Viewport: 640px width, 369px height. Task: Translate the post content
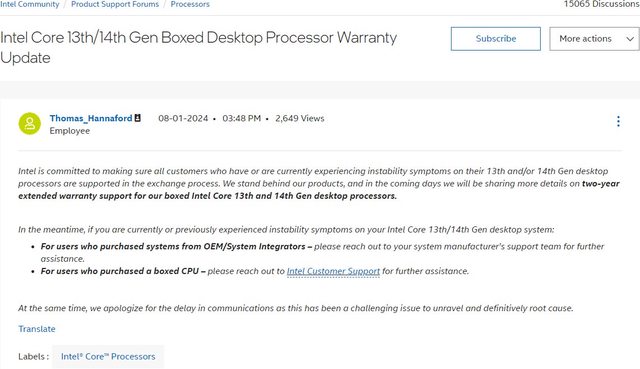click(37, 329)
